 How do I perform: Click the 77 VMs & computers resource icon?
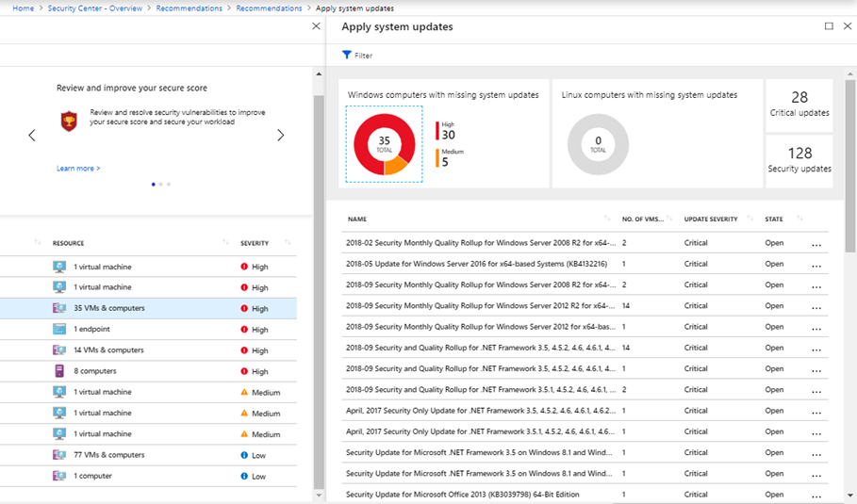[x=59, y=455]
